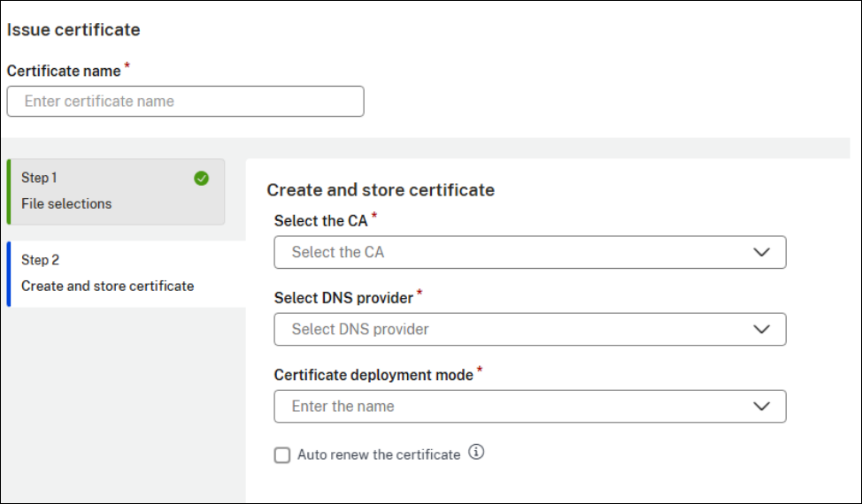The height and width of the screenshot is (504, 862).
Task: Click the chevron arrow in Select DNS provider
Action: click(761, 329)
